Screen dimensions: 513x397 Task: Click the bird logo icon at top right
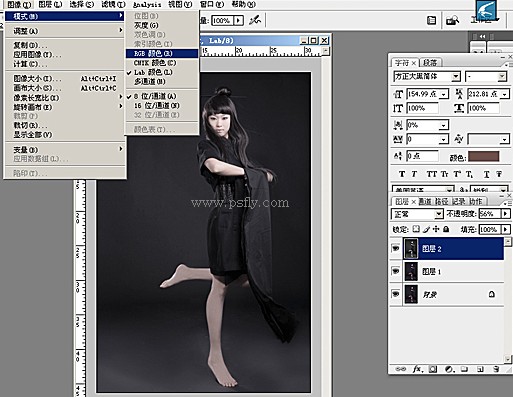click(486, 10)
